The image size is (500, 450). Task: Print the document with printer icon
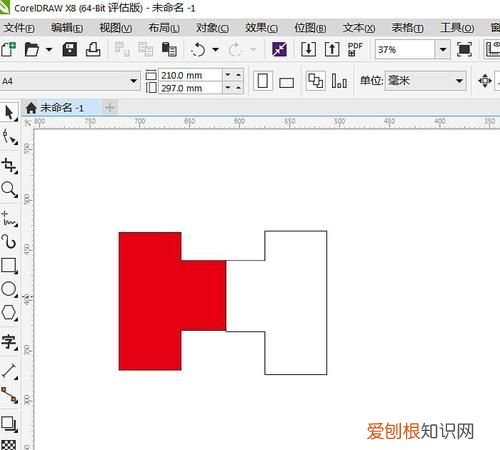[x=93, y=49]
